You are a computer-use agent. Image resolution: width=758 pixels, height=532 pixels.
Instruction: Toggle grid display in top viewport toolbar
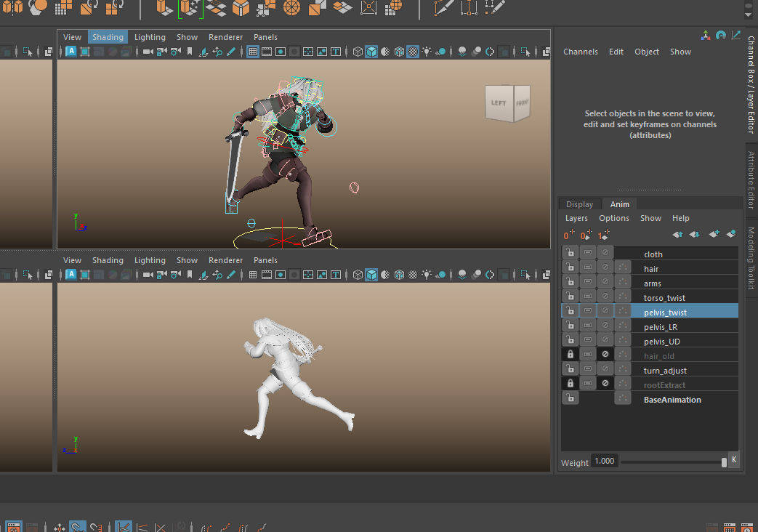coord(253,52)
